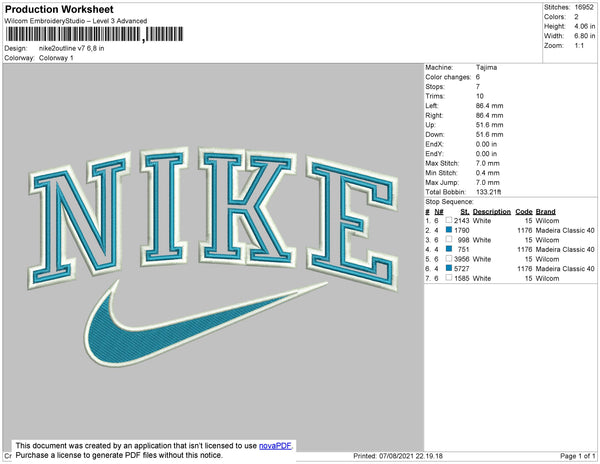This screenshot has width=600, height=464.
Task: Click the height value '4.06 in'
Action: [x=585, y=26]
